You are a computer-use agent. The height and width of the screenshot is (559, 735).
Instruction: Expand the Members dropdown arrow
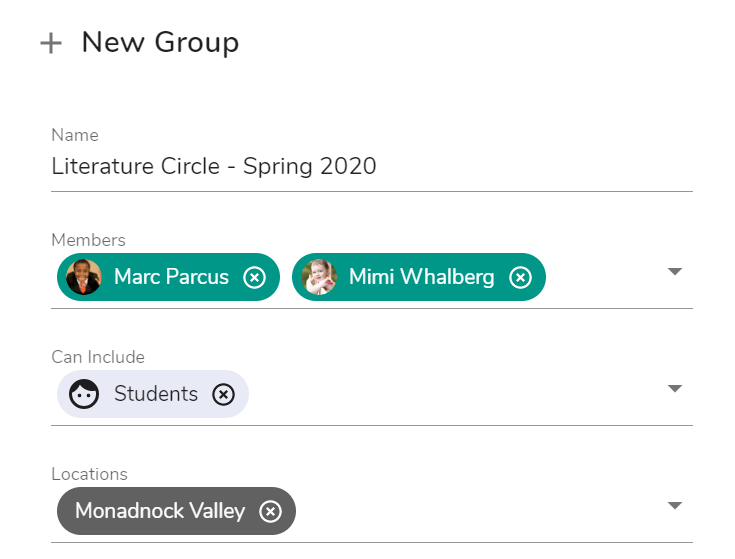coord(675,271)
